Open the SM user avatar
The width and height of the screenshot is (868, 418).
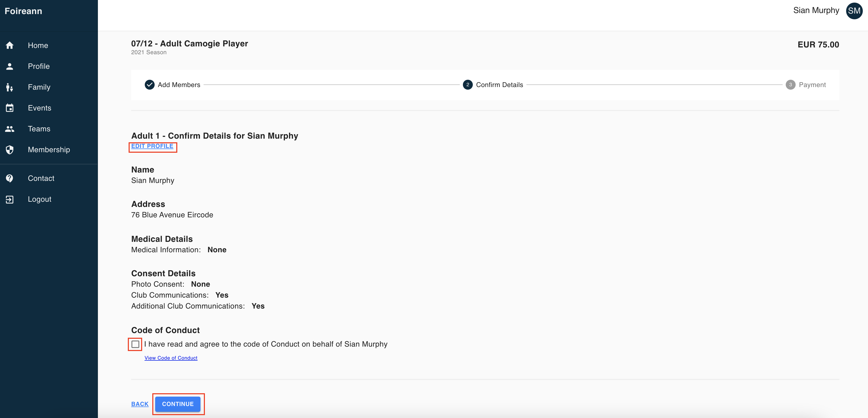tap(854, 11)
